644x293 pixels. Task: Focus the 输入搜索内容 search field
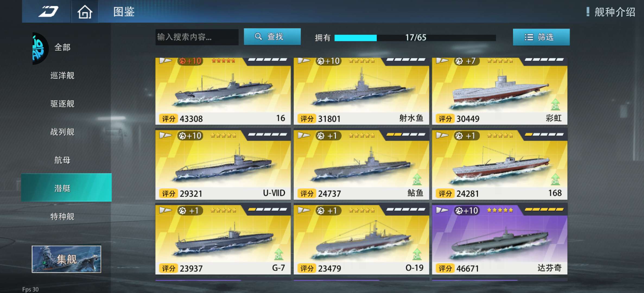coord(197,37)
